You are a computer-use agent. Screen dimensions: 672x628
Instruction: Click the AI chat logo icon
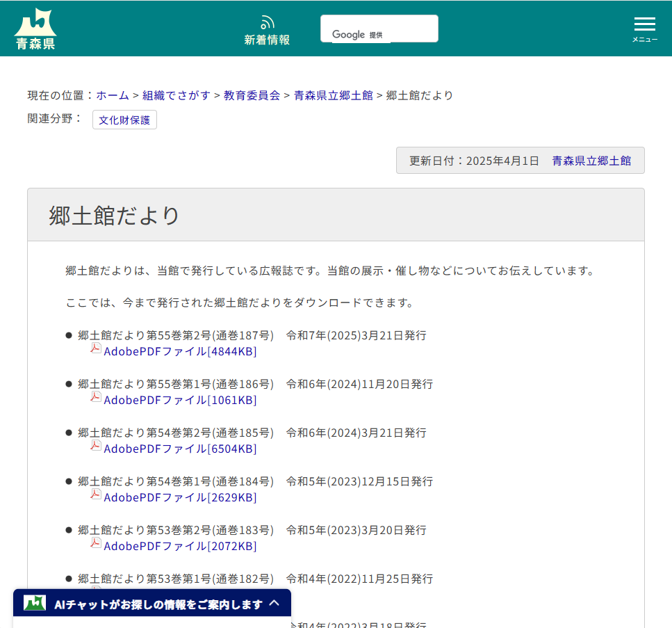coord(35,603)
